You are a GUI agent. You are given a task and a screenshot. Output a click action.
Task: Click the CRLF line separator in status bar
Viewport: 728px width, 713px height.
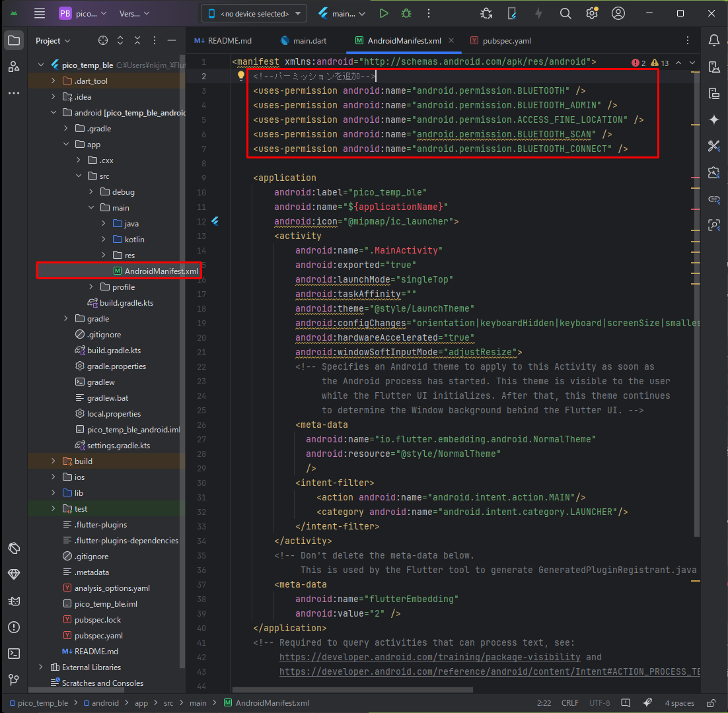click(x=569, y=703)
